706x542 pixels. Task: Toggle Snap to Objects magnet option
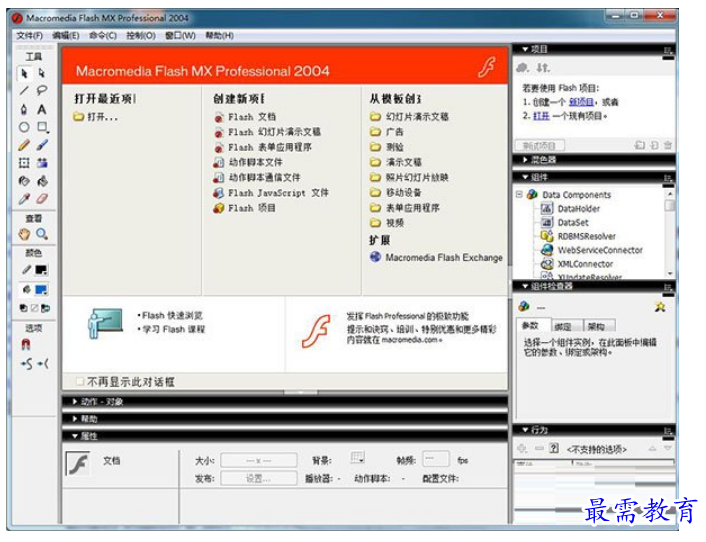(26, 345)
